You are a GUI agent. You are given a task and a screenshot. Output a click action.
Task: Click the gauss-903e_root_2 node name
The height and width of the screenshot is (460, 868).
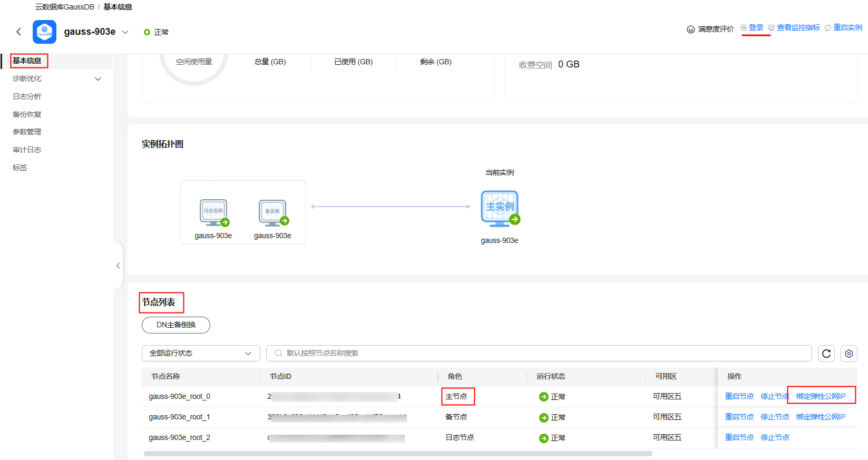[180, 437]
